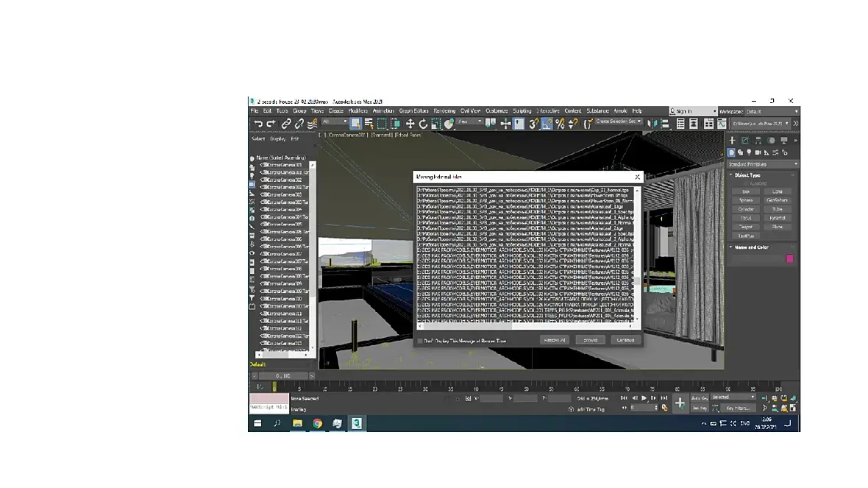Activate the Select and Rotate tool
The height and width of the screenshot is (488, 868).
point(423,124)
